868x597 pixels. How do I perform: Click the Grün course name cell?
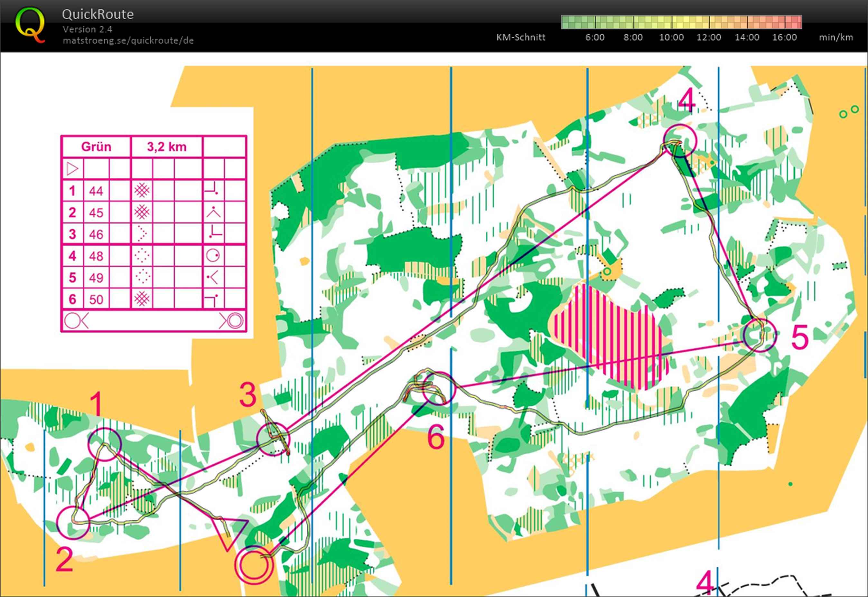[96, 147]
